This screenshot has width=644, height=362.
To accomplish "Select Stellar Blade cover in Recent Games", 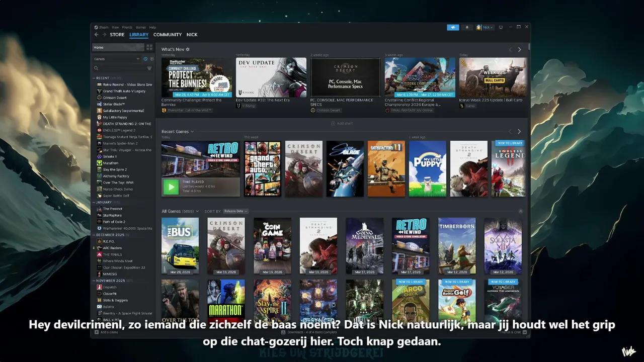I will (345, 168).
